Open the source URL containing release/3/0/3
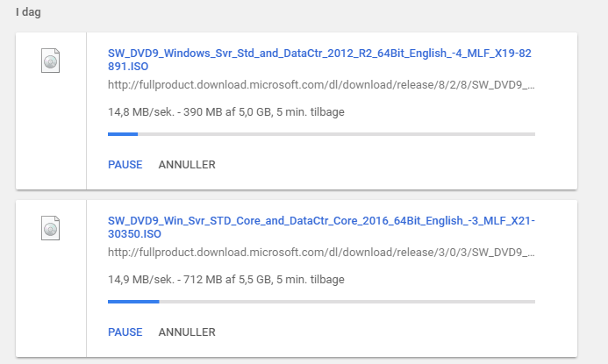608x364 pixels. coord(321,252)
